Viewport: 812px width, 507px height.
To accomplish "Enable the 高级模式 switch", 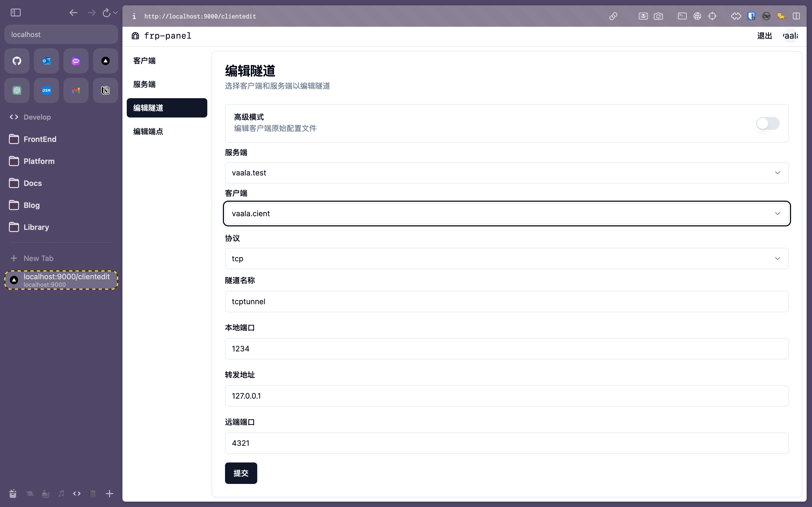I will click(x=767, y=123).
